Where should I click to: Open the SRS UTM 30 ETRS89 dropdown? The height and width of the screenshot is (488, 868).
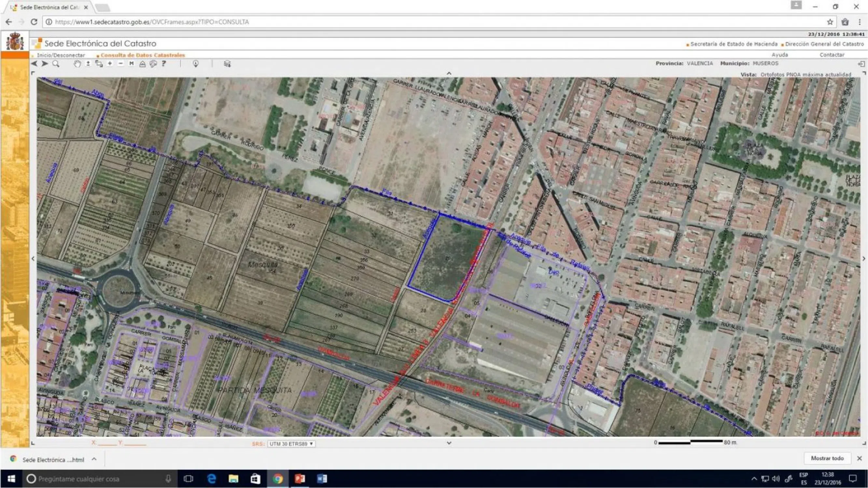tap(291, 443)
